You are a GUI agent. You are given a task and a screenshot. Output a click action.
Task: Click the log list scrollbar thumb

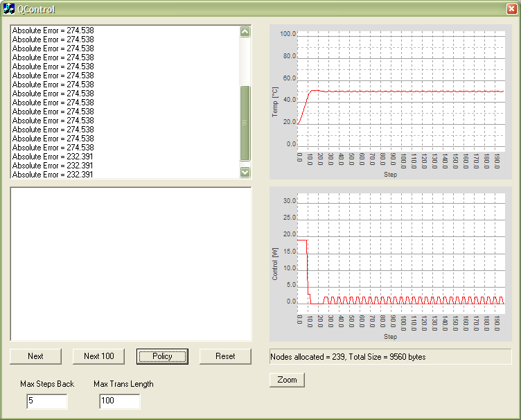click(x=245, y=123)
